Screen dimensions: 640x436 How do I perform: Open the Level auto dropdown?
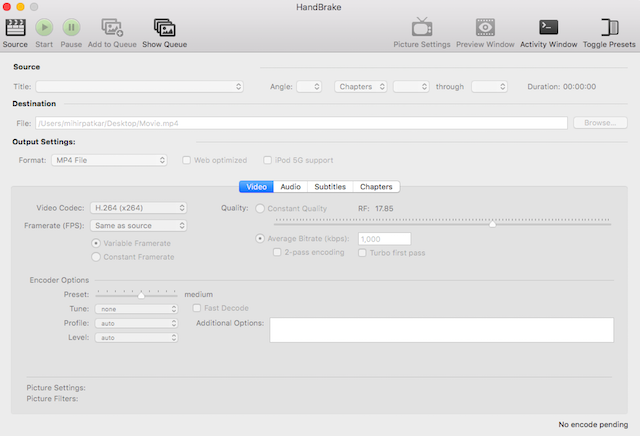pyautogui.click(x=136, y=338)
